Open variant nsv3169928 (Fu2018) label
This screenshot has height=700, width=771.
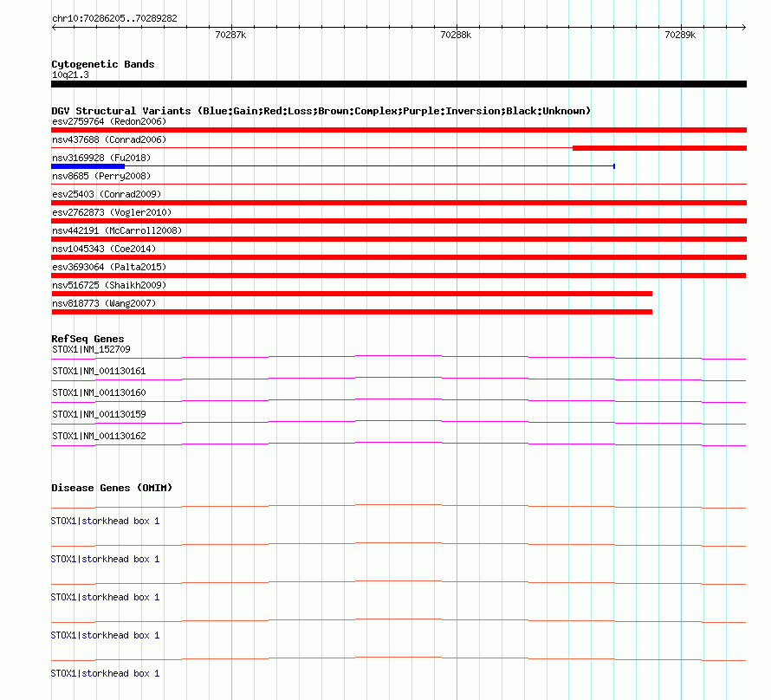[101, 158]
